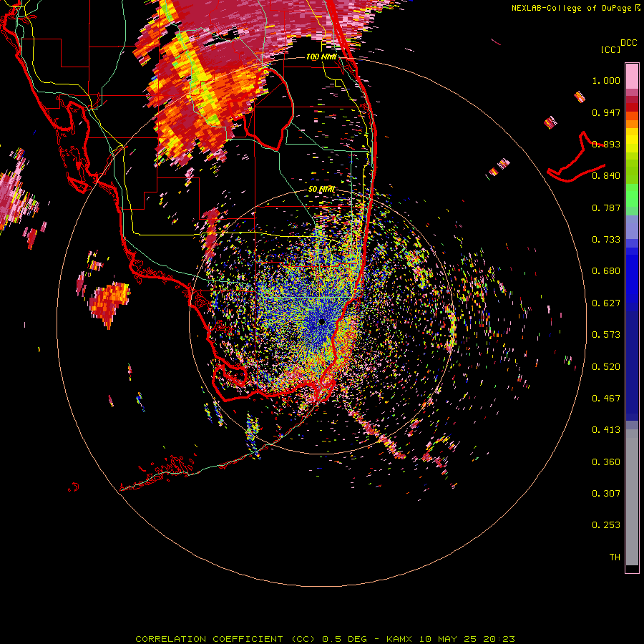Click the bright green segment of the color bar
The height and width of the screenshot is (644, 644).
coord(632,195)
